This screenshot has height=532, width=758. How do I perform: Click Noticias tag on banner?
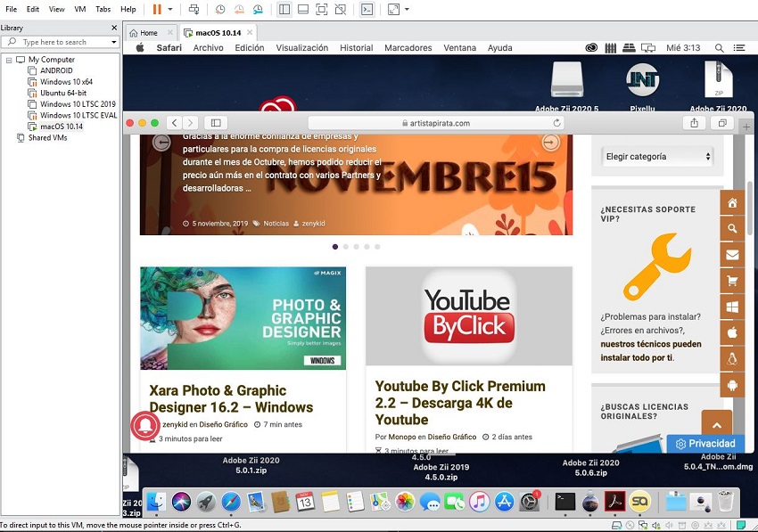pos(276,224)
